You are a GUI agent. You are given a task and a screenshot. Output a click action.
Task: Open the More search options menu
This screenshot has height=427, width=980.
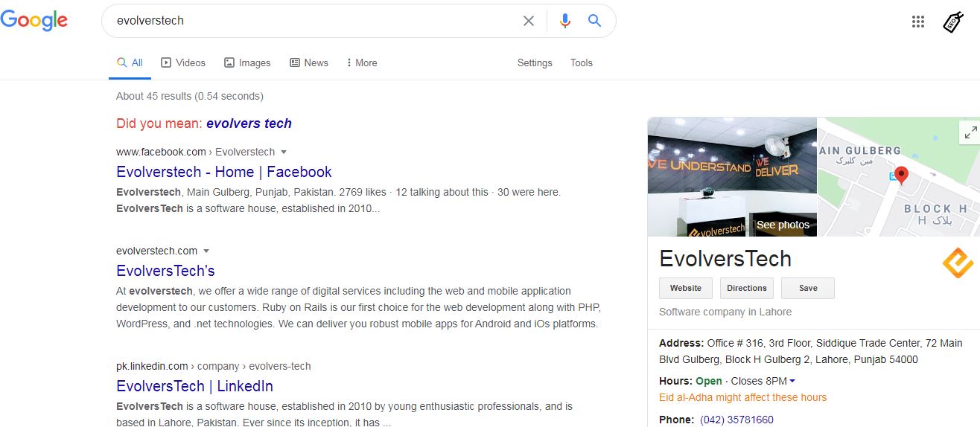tap(363, 63)
